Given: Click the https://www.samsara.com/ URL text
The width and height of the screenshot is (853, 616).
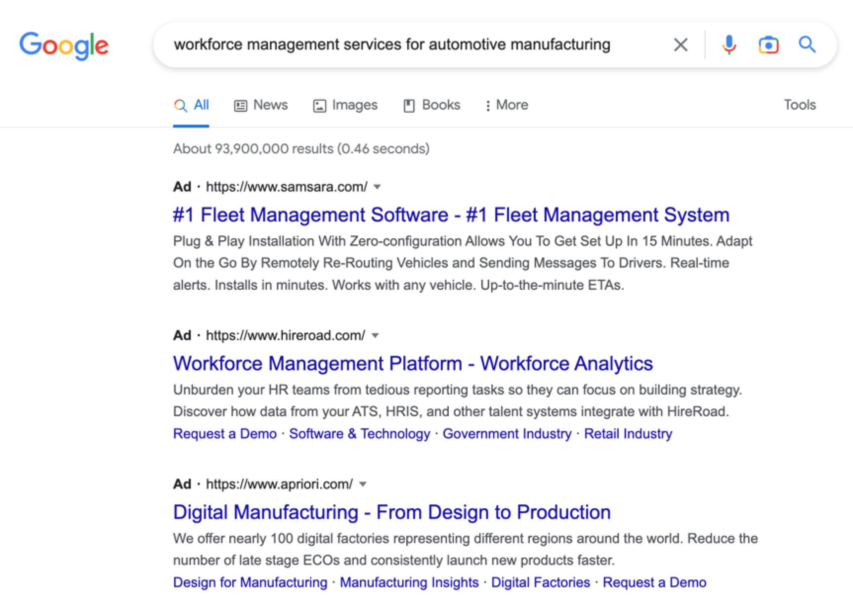Looking at the screenshot, I should pos(287,187).
